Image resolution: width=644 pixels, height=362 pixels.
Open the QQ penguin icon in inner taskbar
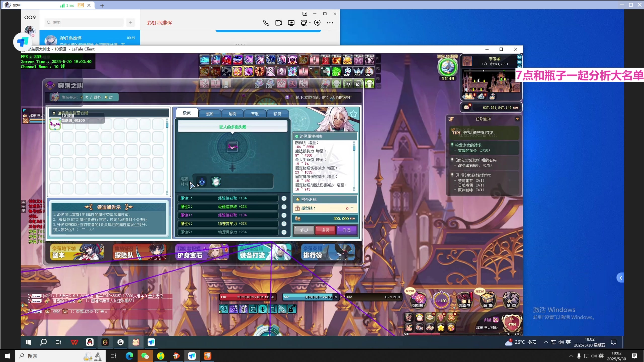point(90,342)
